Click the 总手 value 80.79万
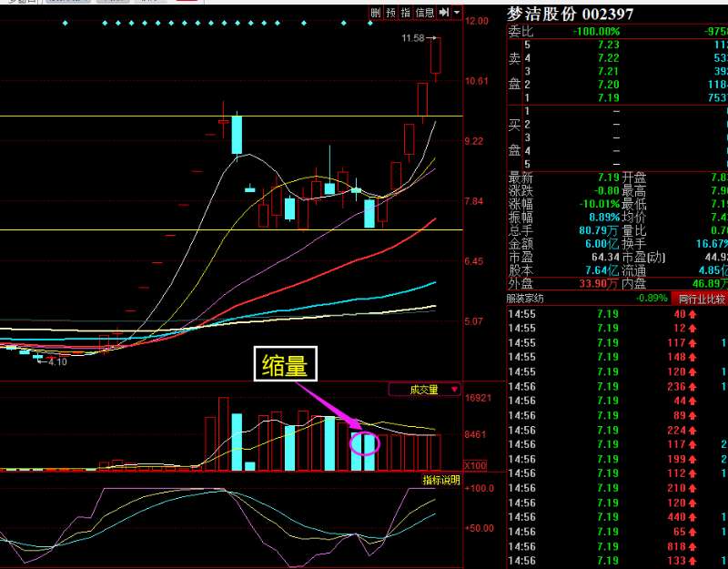The image size is (728, 569). 600,231
